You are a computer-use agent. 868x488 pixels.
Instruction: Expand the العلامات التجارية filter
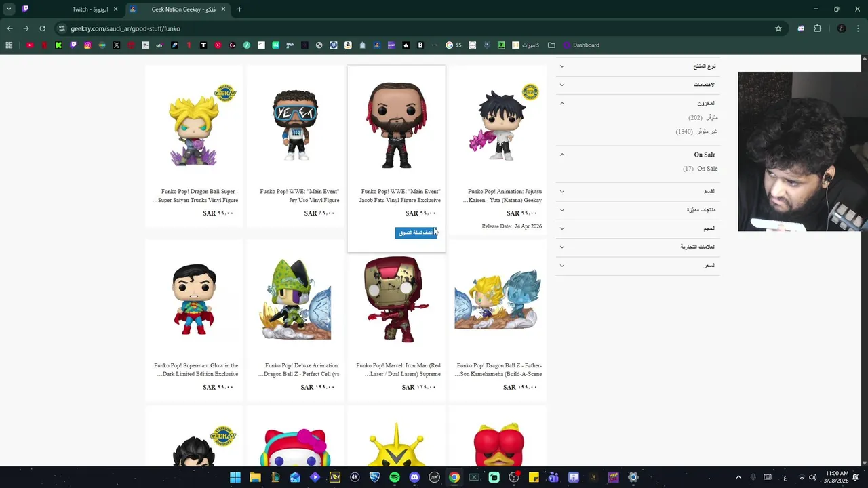tap(637, 247)
